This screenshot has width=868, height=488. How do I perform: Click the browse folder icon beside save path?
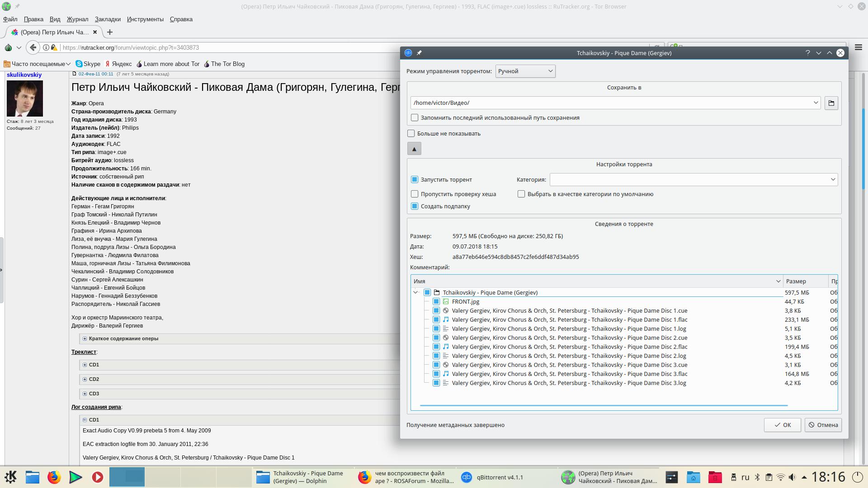pos(831,103)
